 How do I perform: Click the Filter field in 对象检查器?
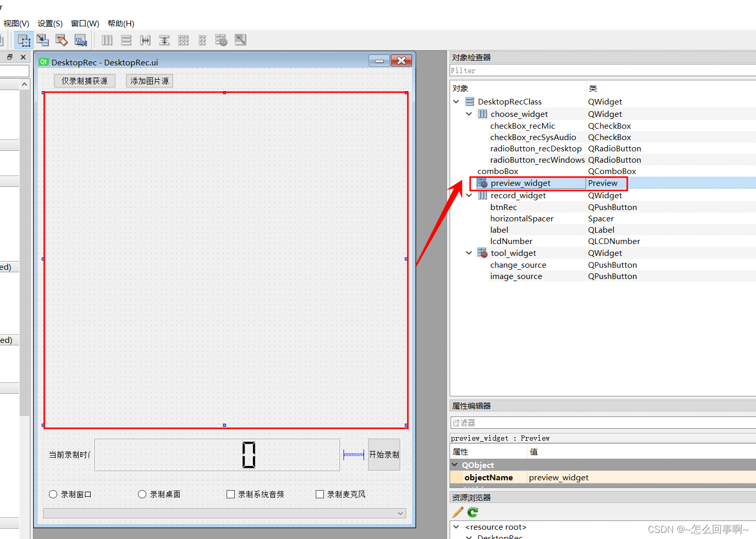click(x=603, y=71)
